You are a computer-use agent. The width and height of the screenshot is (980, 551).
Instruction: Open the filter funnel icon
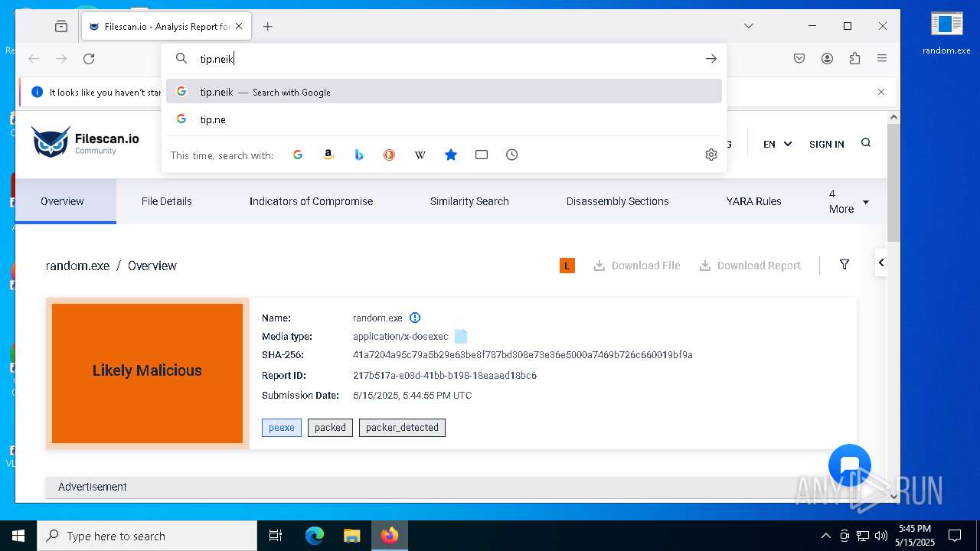pyautogui.click(x=844, y=264)
